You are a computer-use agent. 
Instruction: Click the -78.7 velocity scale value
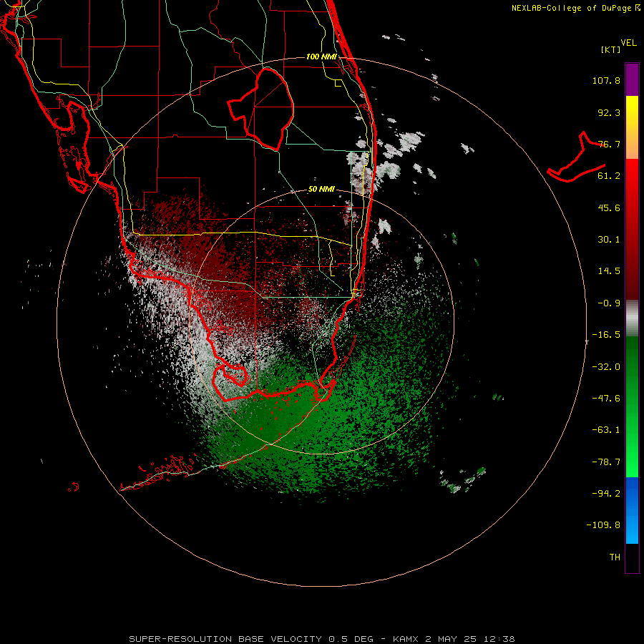pos(606,462)
